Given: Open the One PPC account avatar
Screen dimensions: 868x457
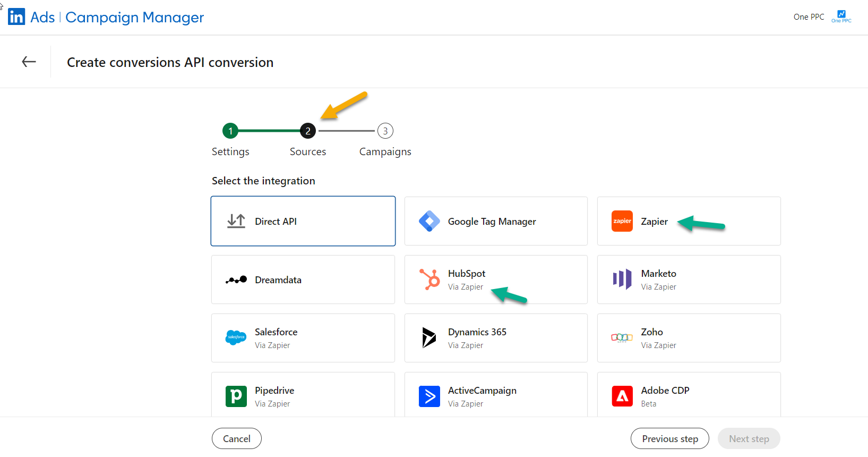Looking at the screenshot, I should [x=841, y=16].
